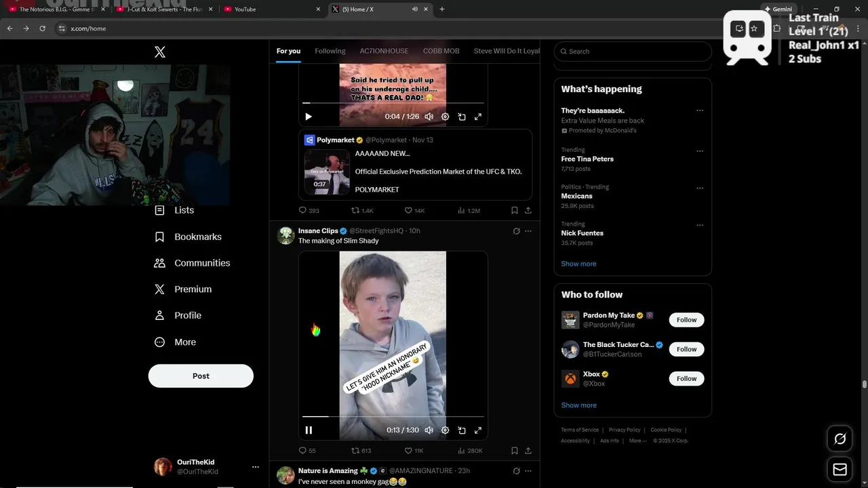Reply to post with 55 replies
Viewport: 868px width, 488px height.
pos(308,451)
